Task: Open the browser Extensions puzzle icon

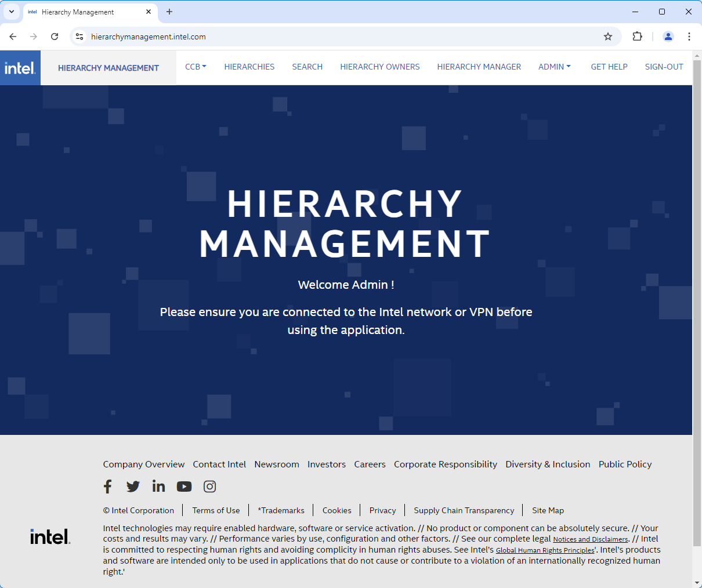Action: (637, 37)
